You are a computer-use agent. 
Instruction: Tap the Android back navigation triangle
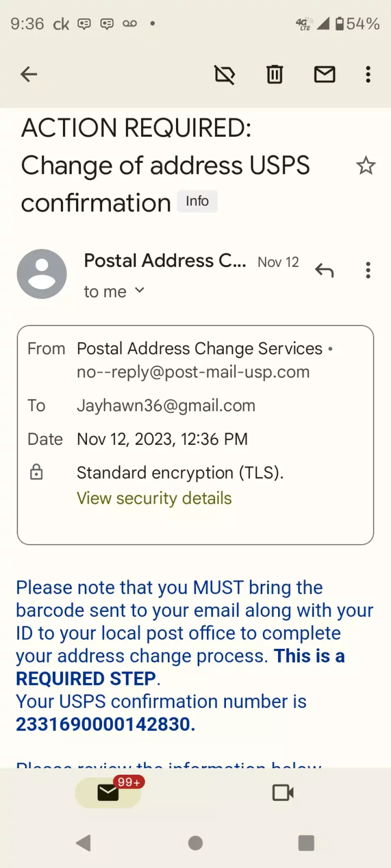point(83,843)
